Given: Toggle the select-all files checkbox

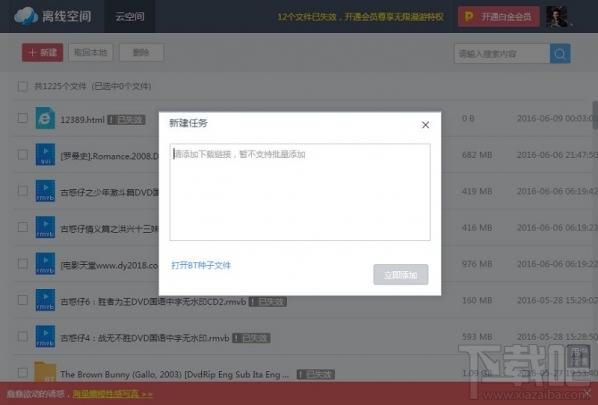Looking at the screenshot, I should tap(23, 87).
